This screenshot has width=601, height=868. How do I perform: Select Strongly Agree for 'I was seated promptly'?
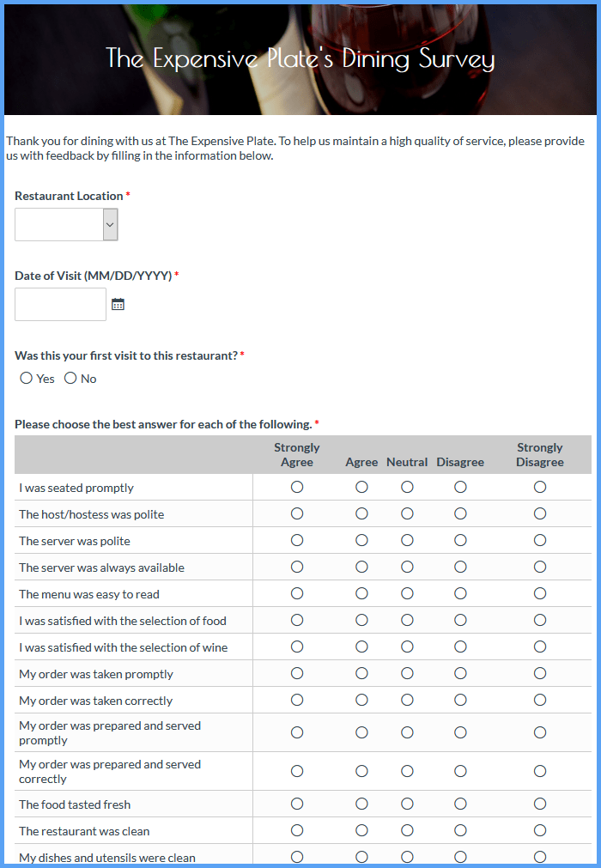[296, 487]
